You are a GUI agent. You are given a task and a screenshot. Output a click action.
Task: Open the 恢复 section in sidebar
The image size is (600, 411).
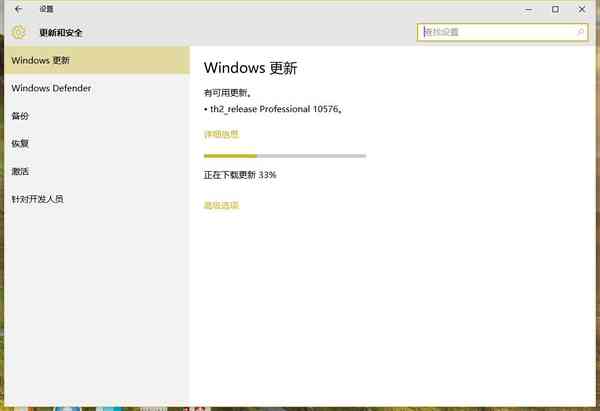pyautogui.click(x=20, y=143)
